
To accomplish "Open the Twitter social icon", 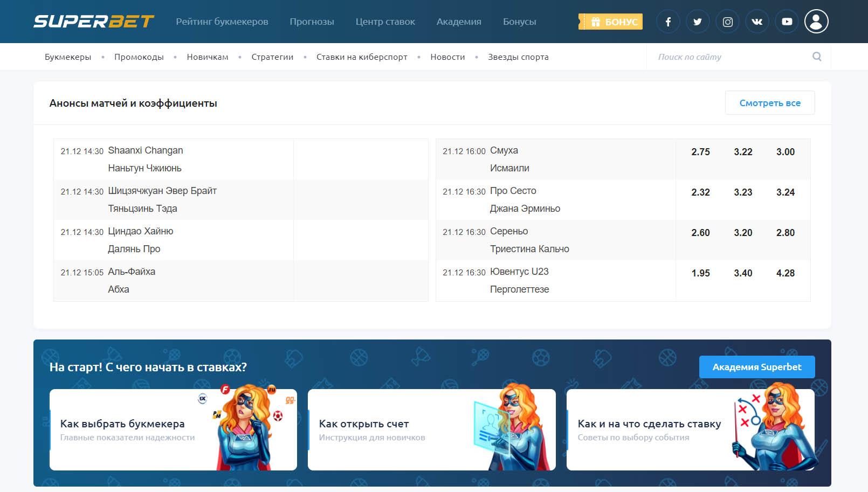I will click(x=698, y=22).
